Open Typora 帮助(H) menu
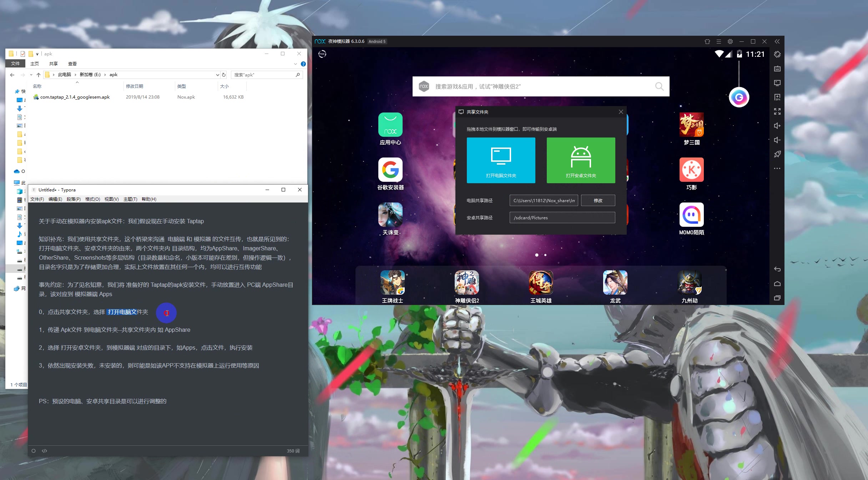Image resolution: width=868 pixels, height=480 pixels. 149,199
